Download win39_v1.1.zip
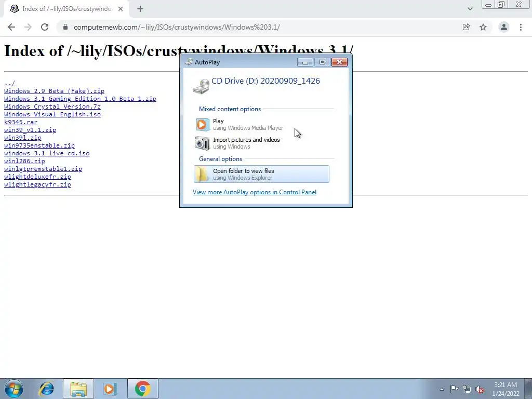The height and width of the screenshot is (399, 532). (x=30, y=130)
